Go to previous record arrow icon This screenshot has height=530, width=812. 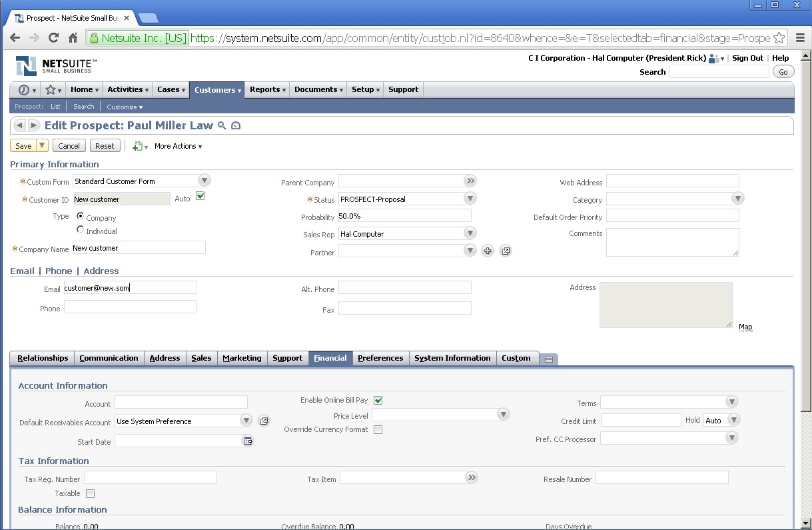pyautogui.click(x=19, y=125)
